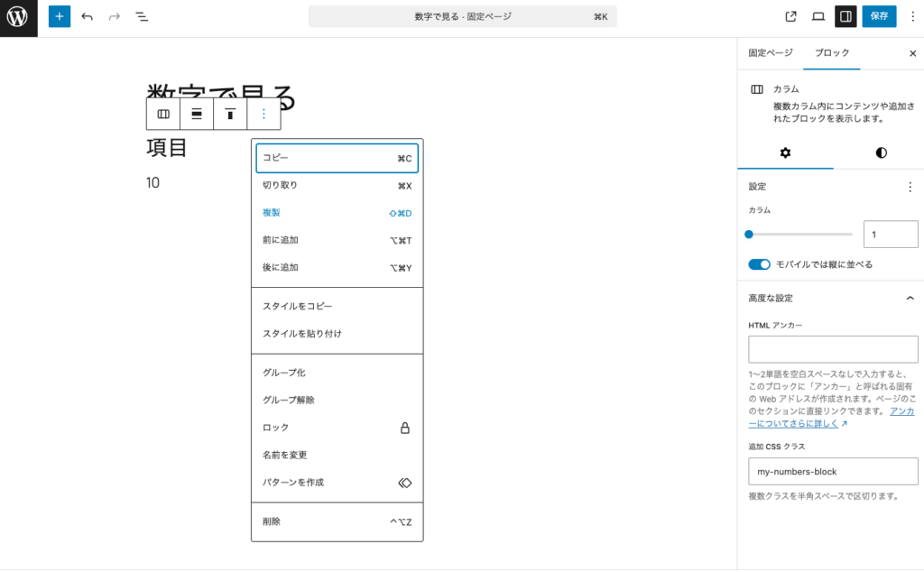Switch to the 固定ページ tab

770,53
